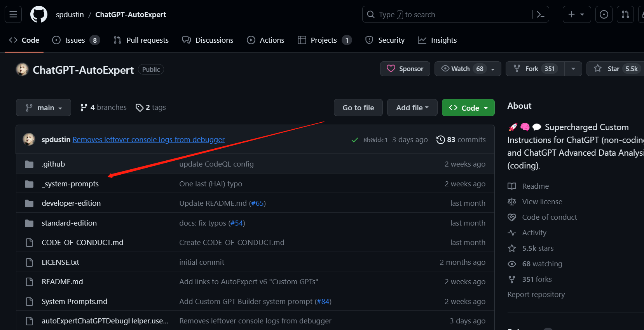
Task: Open the Pull requests tab
Action: click(141, 40)
